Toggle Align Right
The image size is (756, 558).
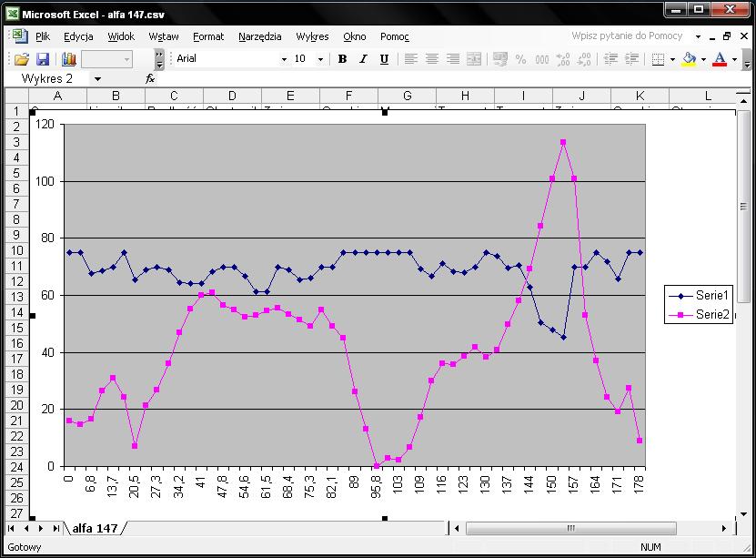pos(453,59)
